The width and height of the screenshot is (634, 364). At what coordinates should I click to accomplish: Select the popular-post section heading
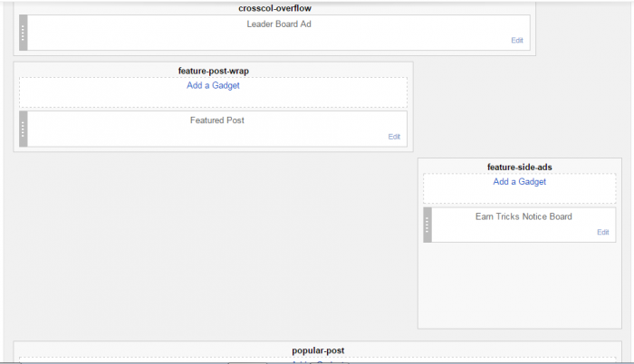(318, 350)
